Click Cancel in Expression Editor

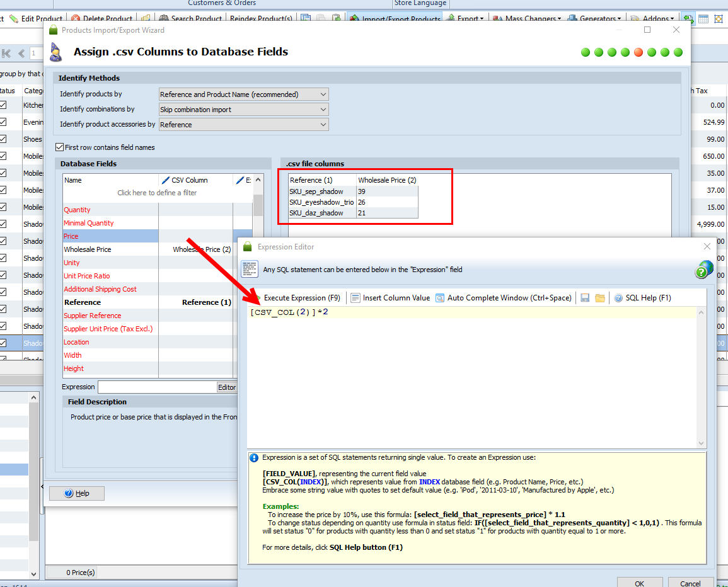[690, 583]
